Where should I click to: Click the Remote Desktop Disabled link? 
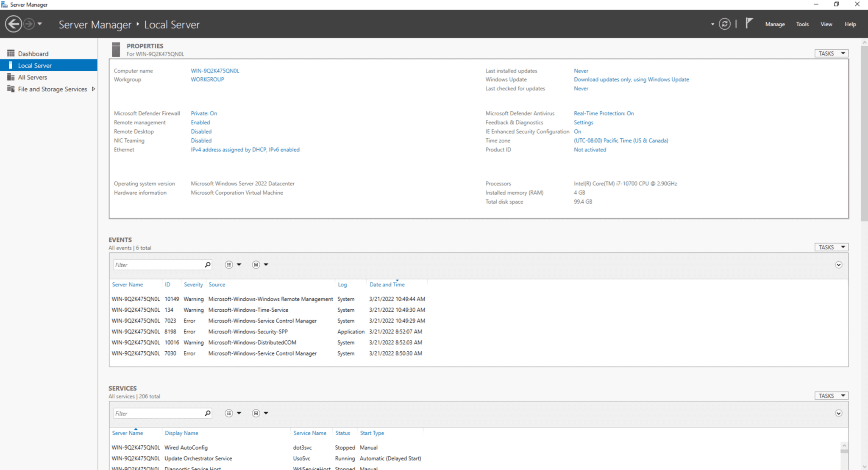coord(201,131)
